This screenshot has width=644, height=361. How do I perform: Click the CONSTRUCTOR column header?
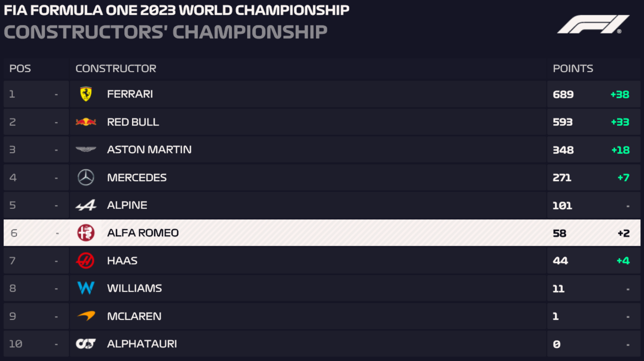coord(116,69)
